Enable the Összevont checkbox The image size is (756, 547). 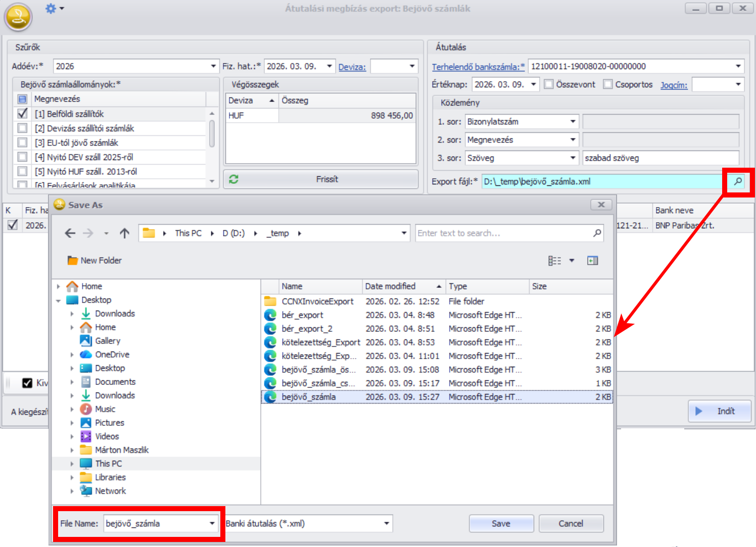549,84
